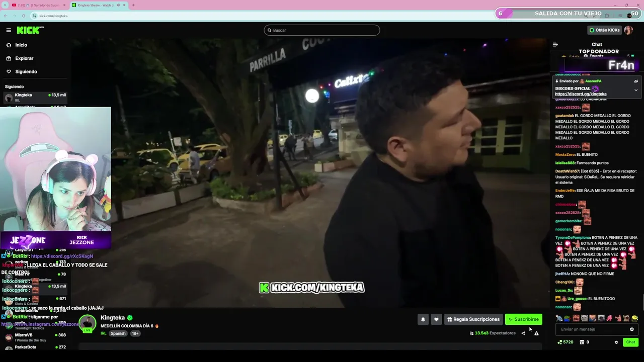Open a new browser tab
Viewport: 644px width, 362px height.
point(133,5)
